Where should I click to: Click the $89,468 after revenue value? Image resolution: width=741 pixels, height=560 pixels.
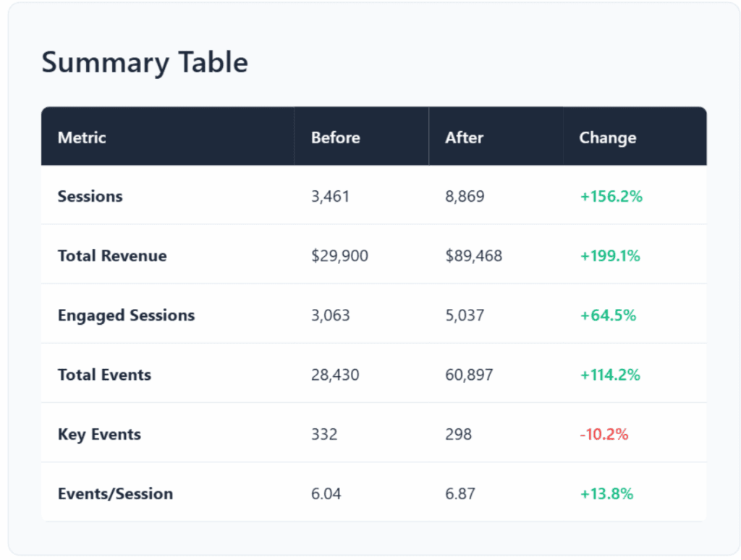473,256
